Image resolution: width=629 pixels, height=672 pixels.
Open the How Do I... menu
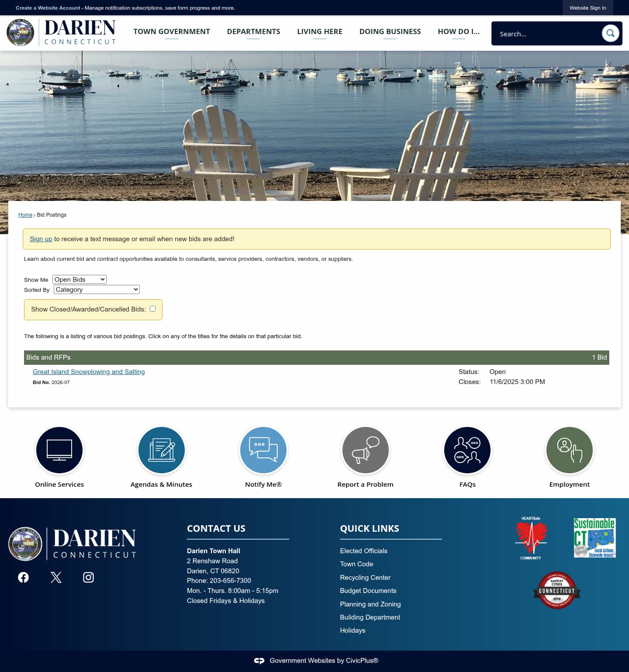coord(459,31)
